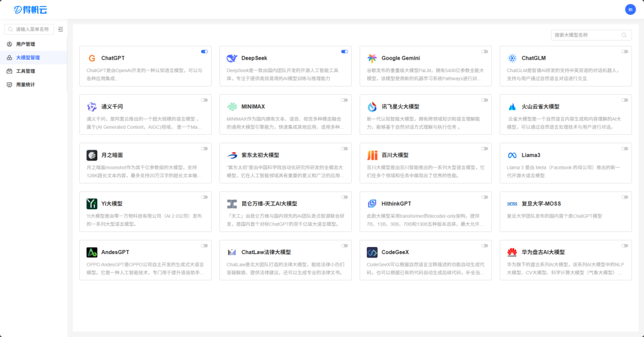Image resolution: width=644 pixels, height=337 pixels.
Task: Enable the Llama3 model toggle
Action: [625, 149]
